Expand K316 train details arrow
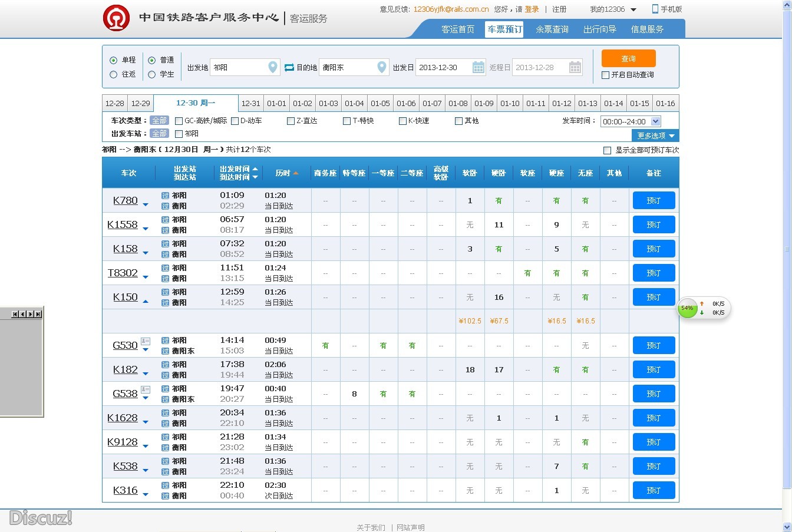This screenshot has height=532, width=792. click(x=146, y=495)
